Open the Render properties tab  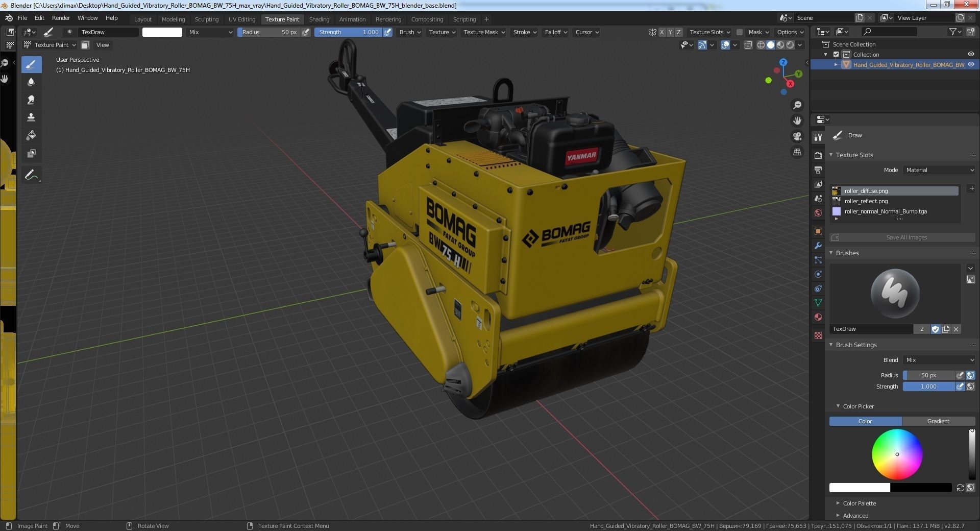click(x=818, y=155)
